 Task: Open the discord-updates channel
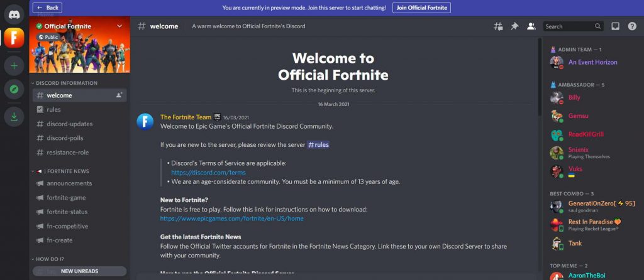pos(80,124)
